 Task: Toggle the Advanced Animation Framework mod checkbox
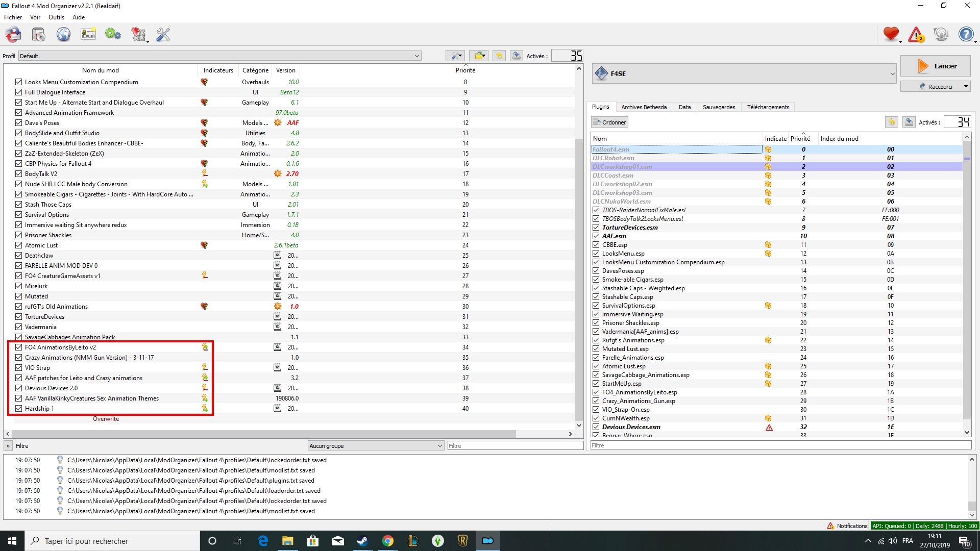(x=19, y=112)
